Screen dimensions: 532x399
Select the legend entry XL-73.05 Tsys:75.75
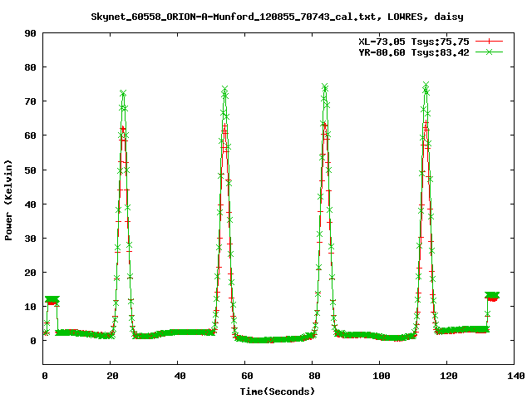pos(414,42)
